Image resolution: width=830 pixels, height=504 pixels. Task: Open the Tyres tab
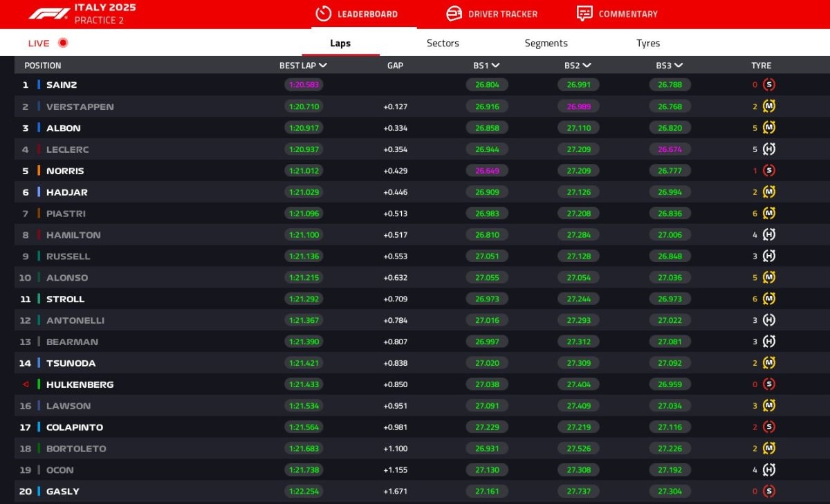[x=648, y=43]
